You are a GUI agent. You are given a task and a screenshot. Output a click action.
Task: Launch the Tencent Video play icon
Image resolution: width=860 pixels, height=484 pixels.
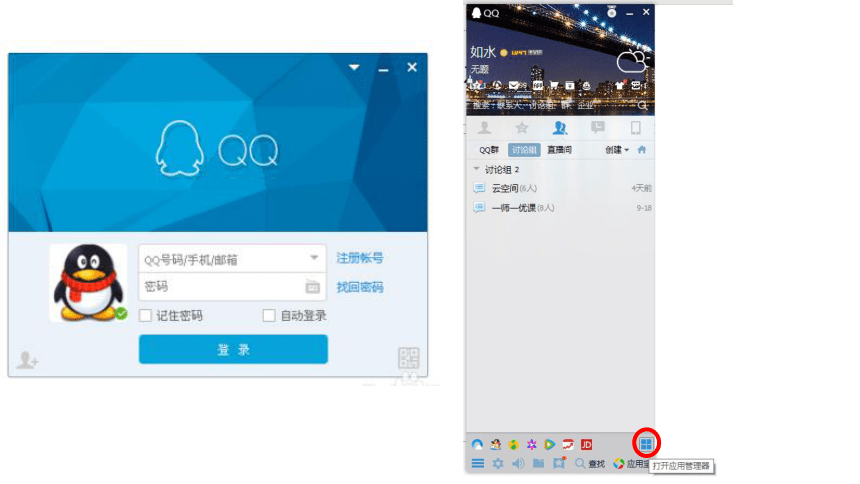550,444
